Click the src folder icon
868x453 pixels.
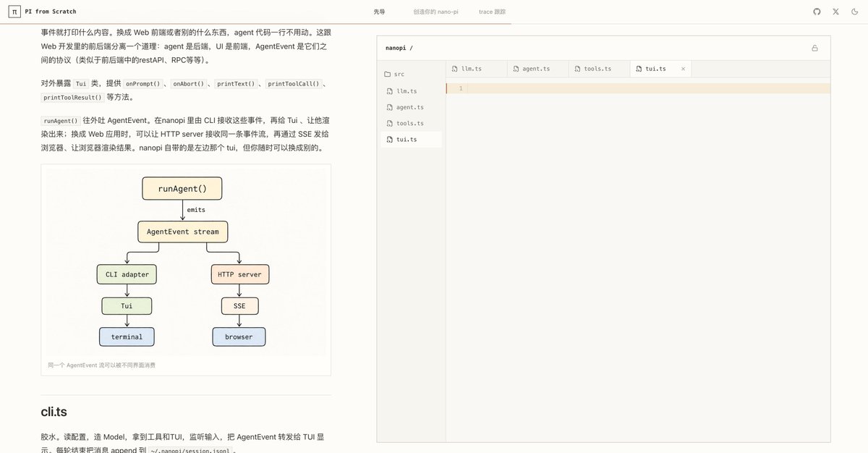[x=388, y=75]
